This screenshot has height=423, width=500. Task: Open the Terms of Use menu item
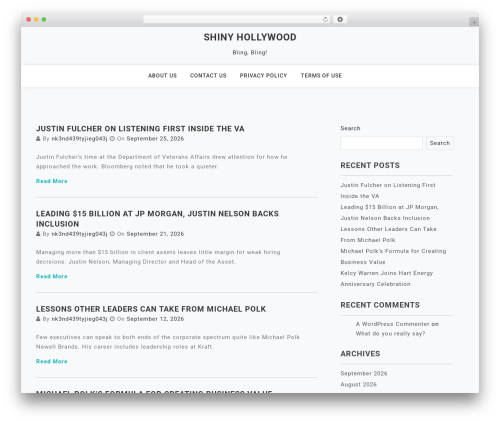321,76
